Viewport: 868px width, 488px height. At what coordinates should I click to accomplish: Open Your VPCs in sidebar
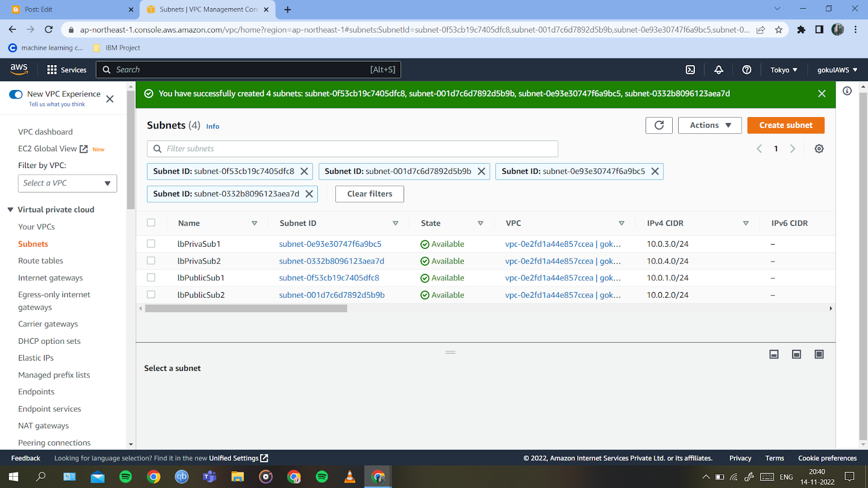[36, 227]
